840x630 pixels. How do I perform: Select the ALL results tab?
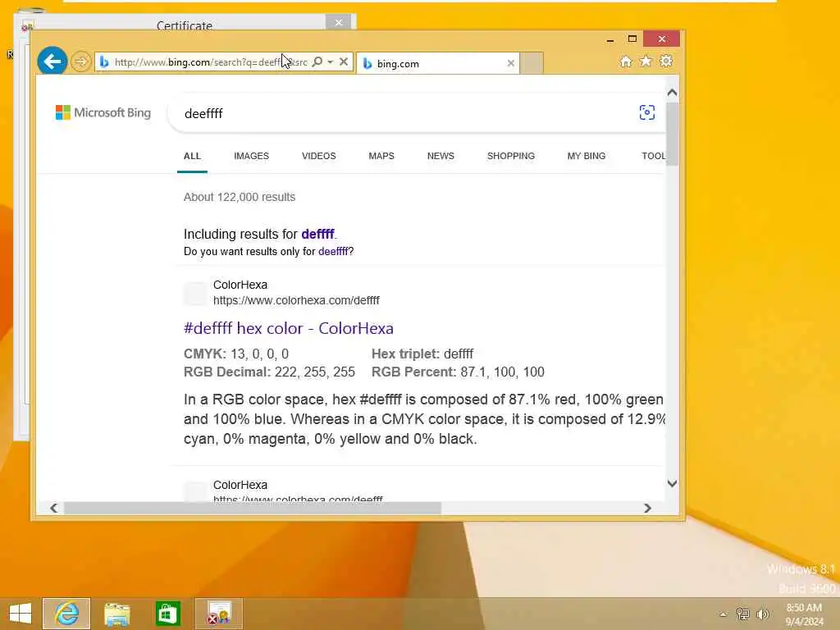pyautogui.click(x=192, y=156)
